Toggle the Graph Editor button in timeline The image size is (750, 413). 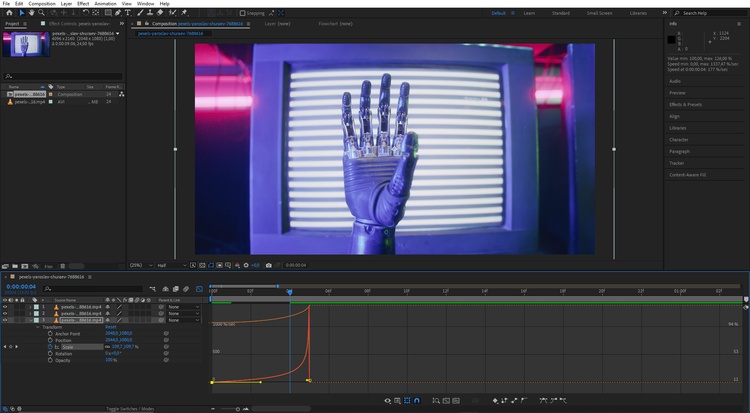199,289
